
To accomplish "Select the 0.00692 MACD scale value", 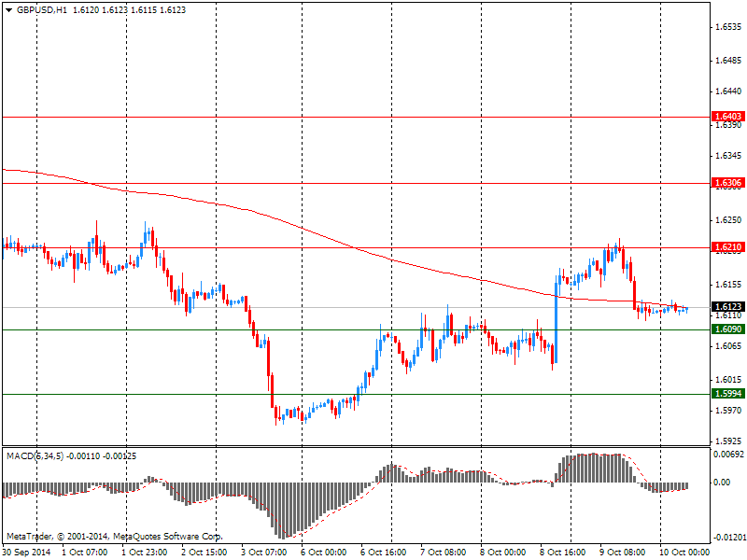I will pos(728,455).
